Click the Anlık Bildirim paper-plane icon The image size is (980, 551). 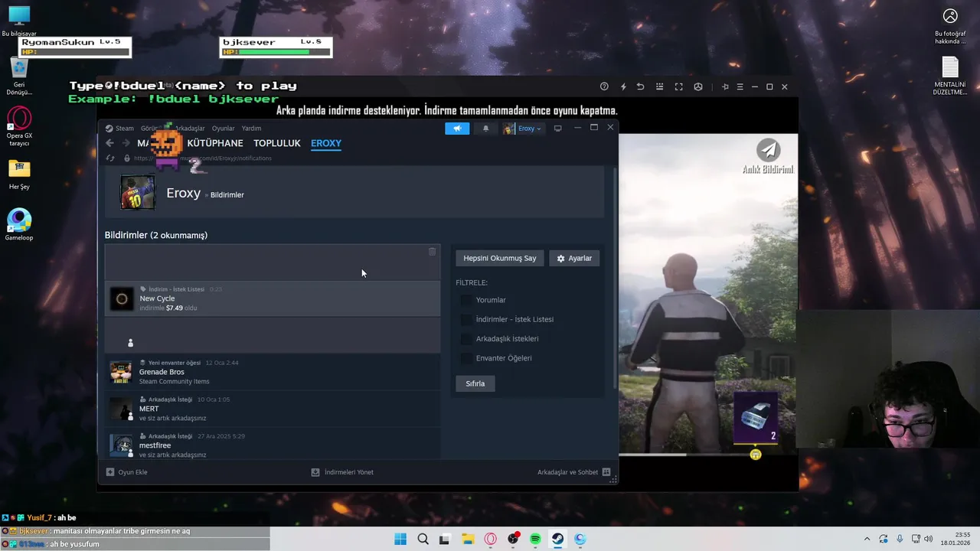768,150
